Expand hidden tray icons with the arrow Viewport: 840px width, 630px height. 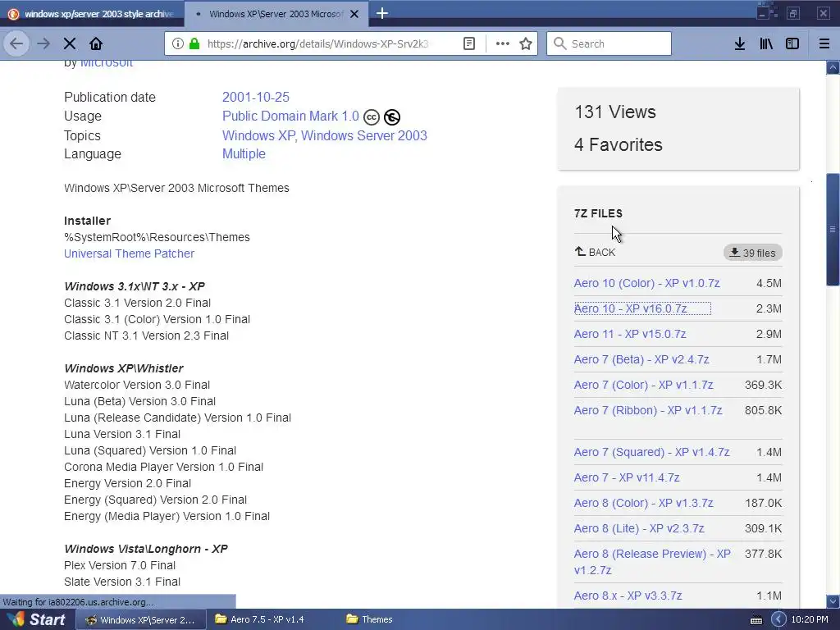(778, 620)
